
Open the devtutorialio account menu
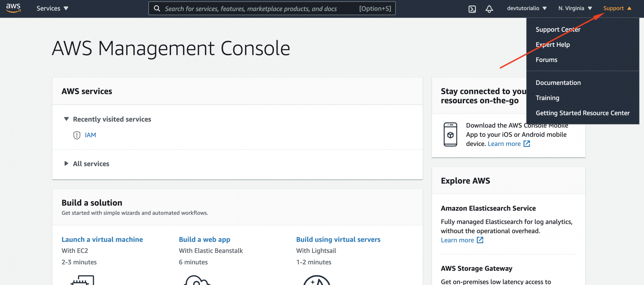pyautogui.click(x=527, y=8)
